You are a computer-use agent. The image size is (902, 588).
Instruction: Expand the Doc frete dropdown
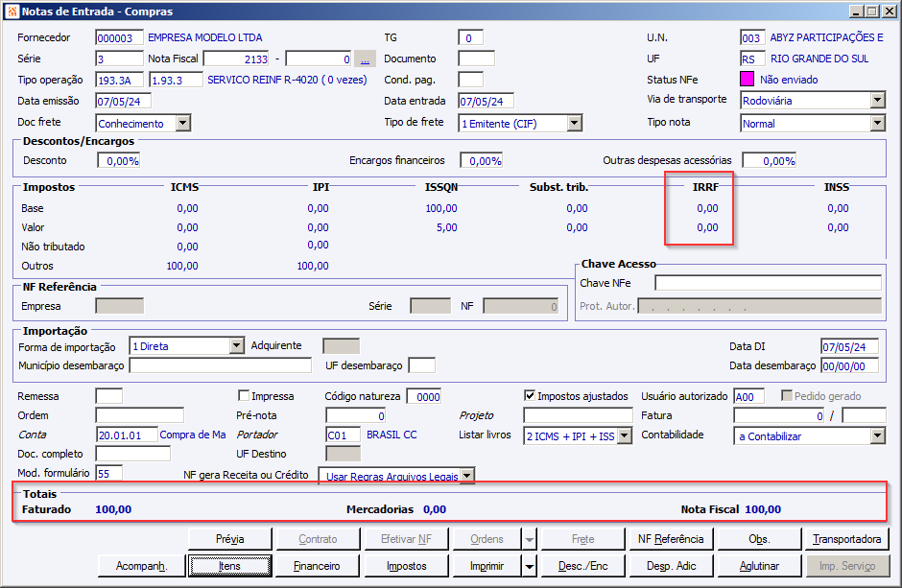(x=182, y=123)
